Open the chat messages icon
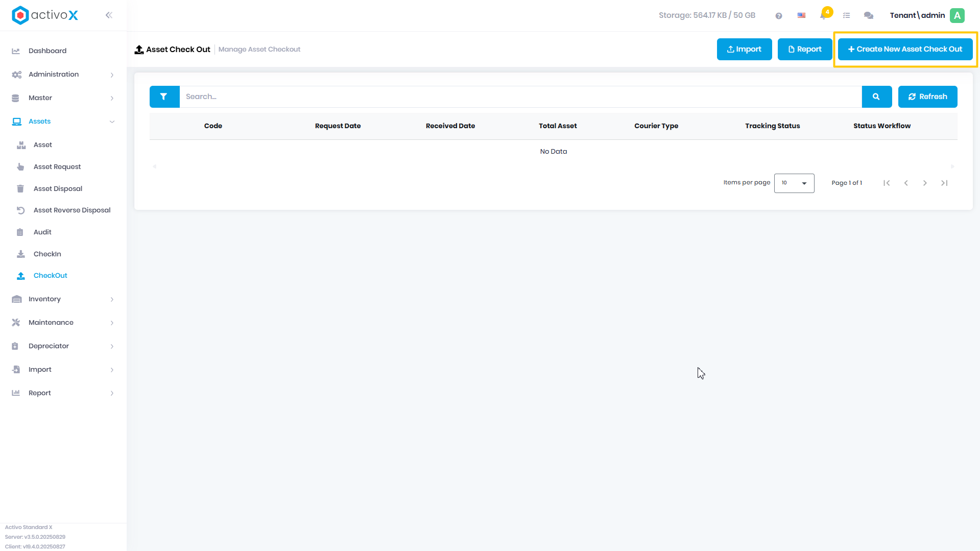Screen dimensions: 980x551 [x=869, y=16]
